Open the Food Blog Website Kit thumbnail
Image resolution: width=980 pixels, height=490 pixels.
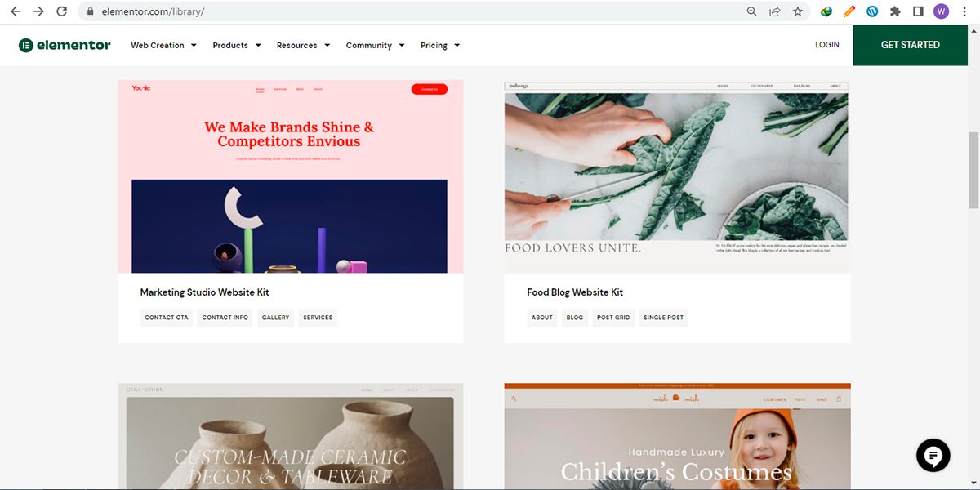[x=677, y=176]
